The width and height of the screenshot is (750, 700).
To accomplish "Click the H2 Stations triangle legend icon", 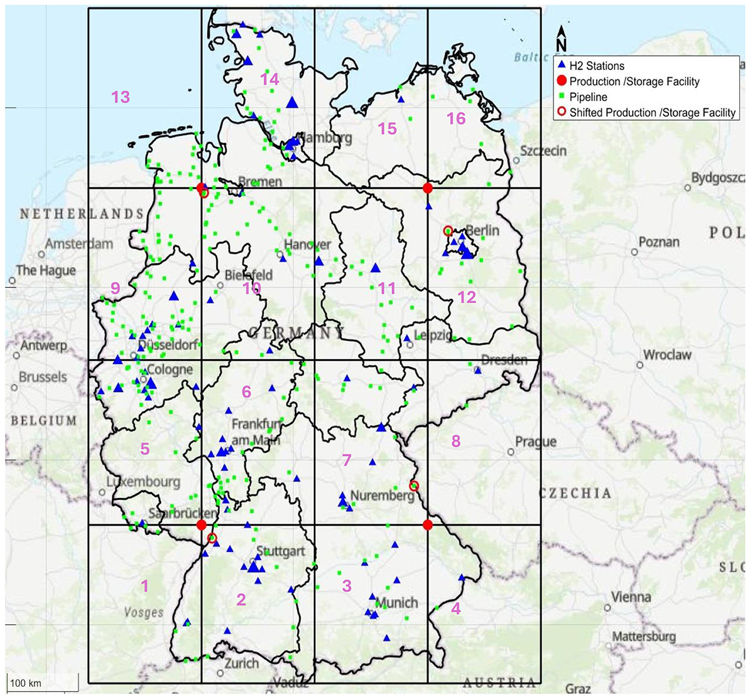I will (562, 66).
